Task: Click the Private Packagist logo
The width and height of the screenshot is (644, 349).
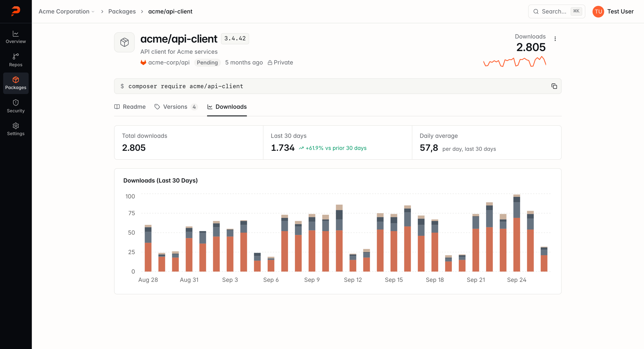Action: [16, 11]
